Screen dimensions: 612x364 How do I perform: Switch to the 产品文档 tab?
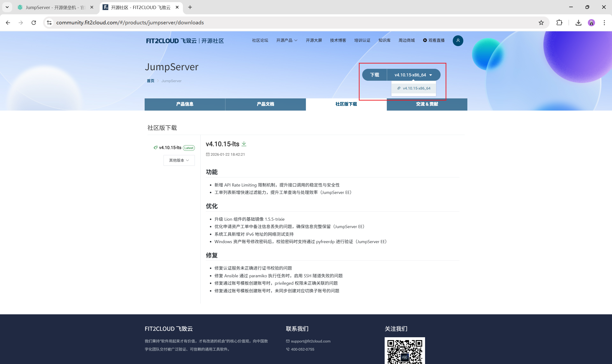click(x=265, y=104)
